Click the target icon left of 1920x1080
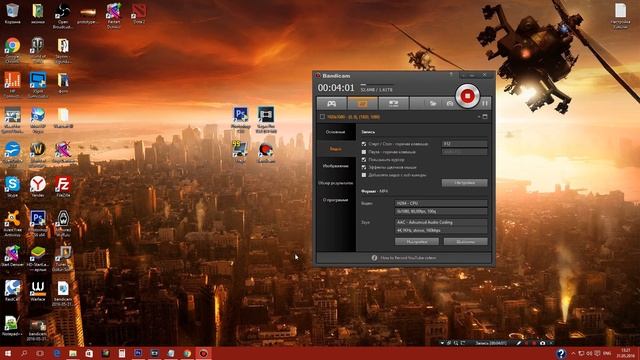Screen dimensions: 640x360 tap(322, 117)
